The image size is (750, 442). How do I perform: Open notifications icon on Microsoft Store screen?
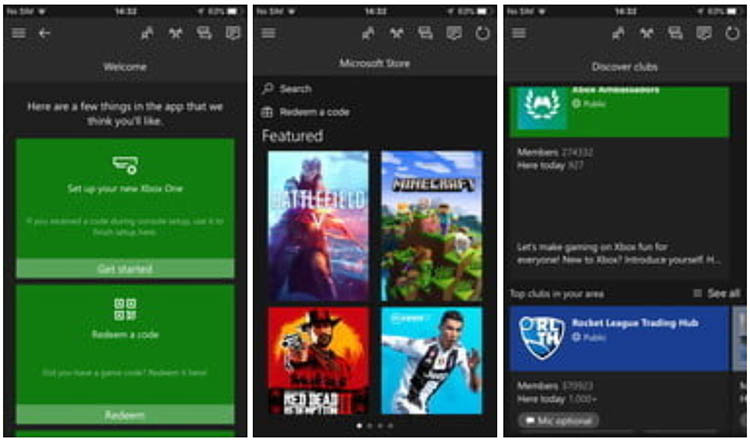click(x=454, y=33)
